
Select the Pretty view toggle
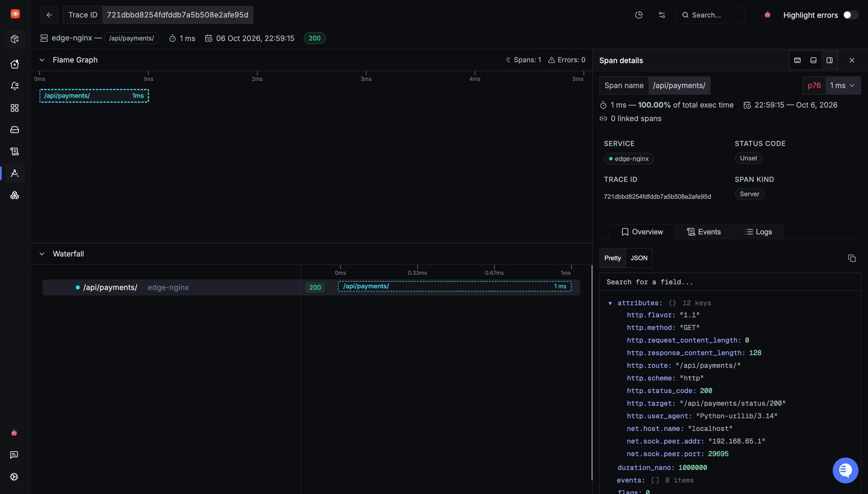pos(612,258)
